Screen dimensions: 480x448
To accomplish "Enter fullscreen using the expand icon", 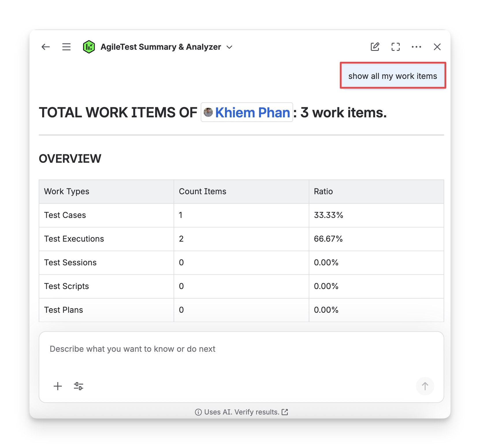I will tap(396, 47).
